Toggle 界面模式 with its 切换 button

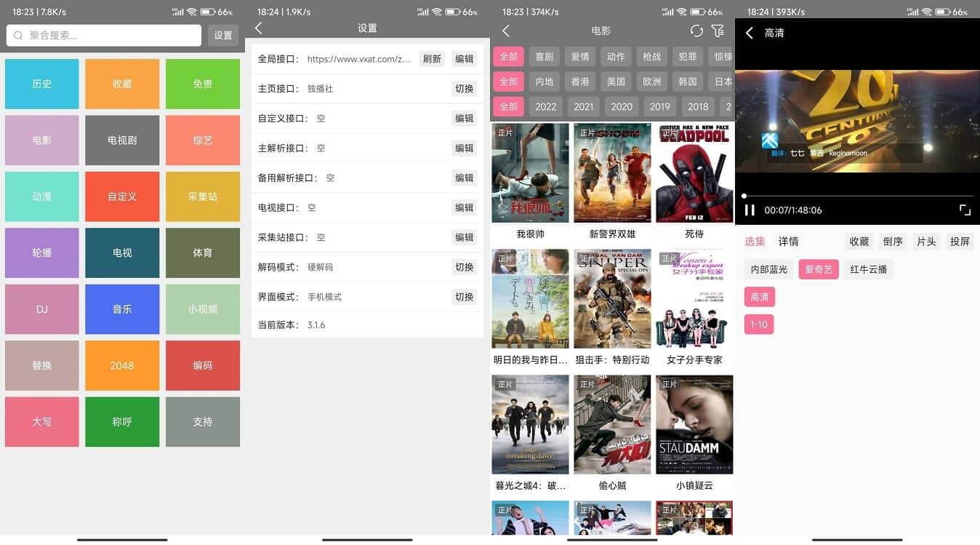(x=464, y=297)
